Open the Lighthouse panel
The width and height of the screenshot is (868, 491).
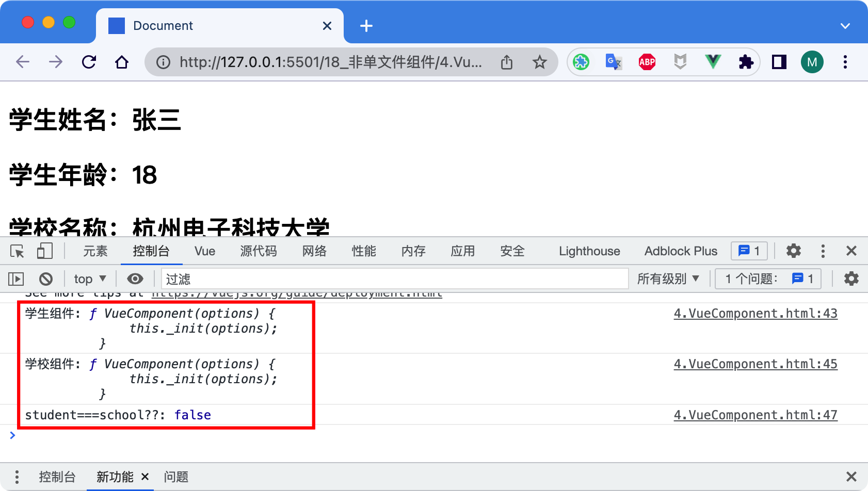pos(590,251)
